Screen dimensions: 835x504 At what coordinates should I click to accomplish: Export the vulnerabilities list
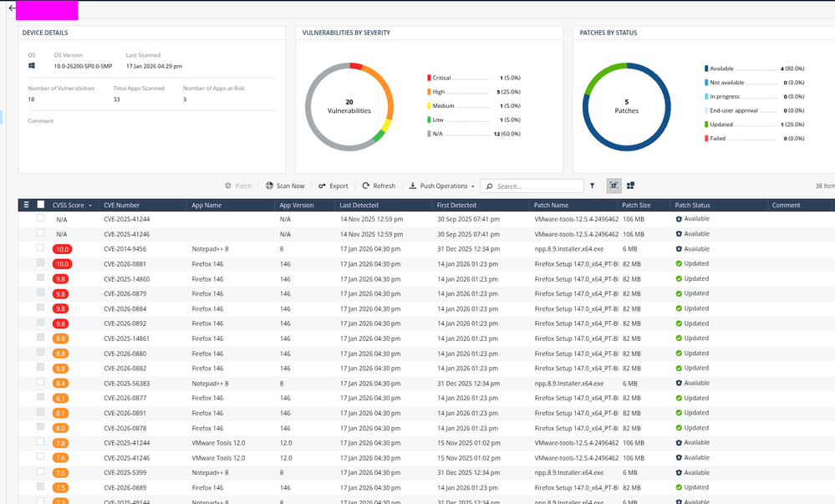point(333,186)
